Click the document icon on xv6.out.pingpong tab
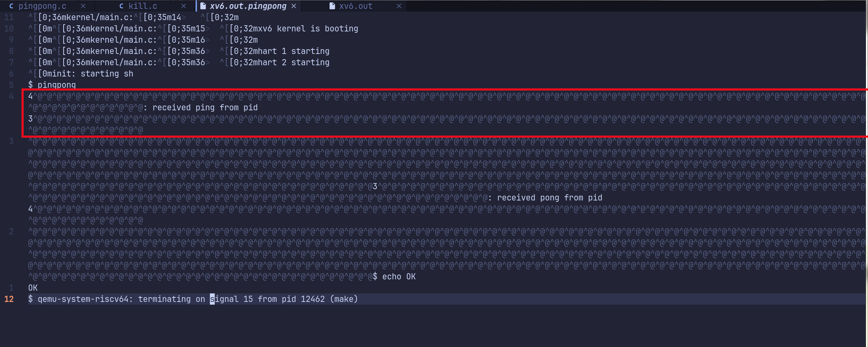Screen dimensions: 868x347 (203, 6)
